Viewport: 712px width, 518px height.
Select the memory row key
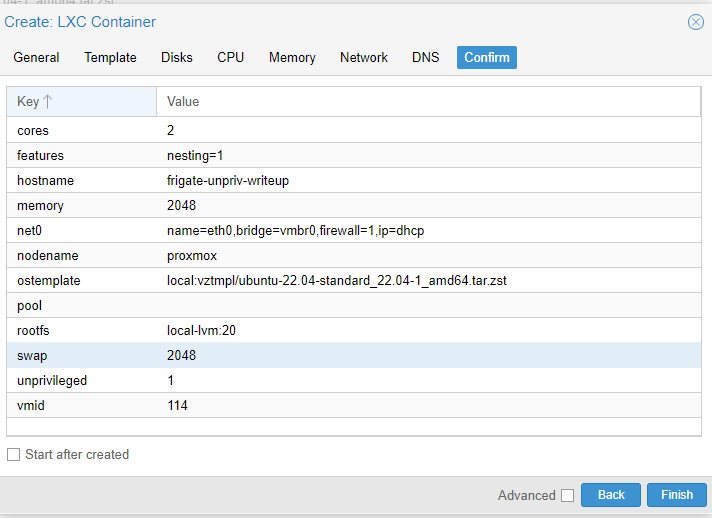click(40, 206)
